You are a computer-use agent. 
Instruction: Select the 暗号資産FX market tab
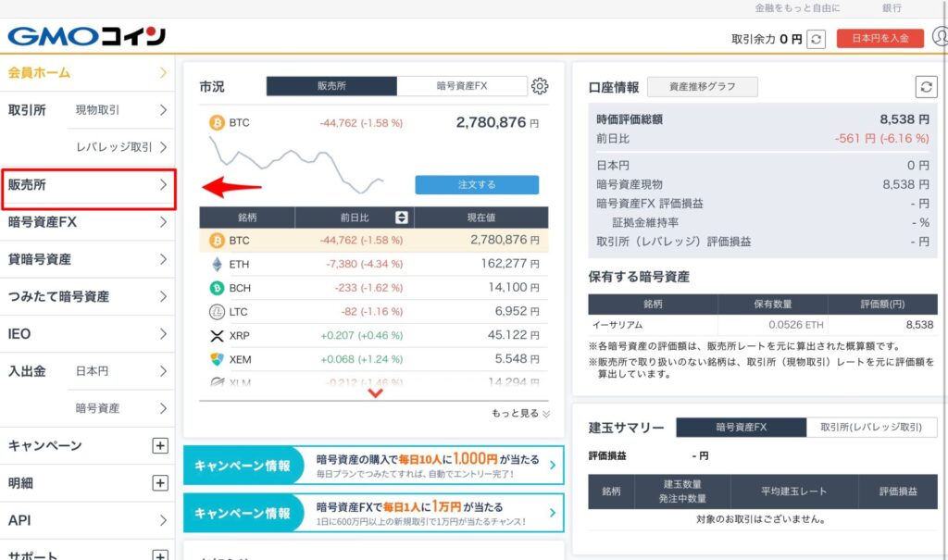point(462,86)
